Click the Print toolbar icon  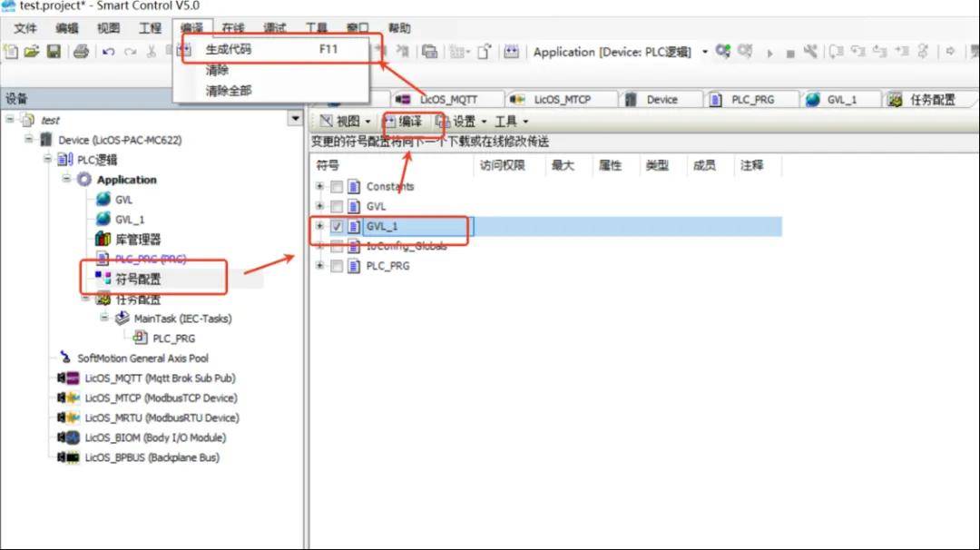click(x=81, y=52)
